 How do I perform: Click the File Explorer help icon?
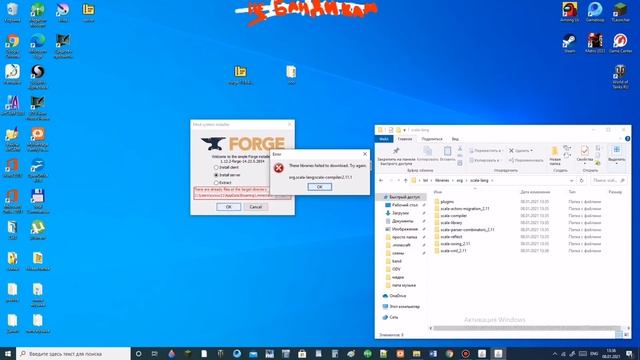click(627, 139)
